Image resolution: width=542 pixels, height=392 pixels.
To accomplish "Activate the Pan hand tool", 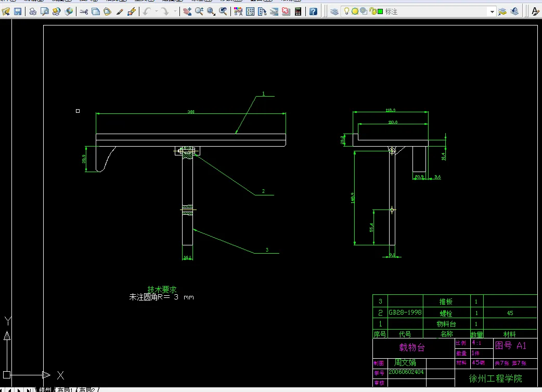I will (x=187, y=11).
